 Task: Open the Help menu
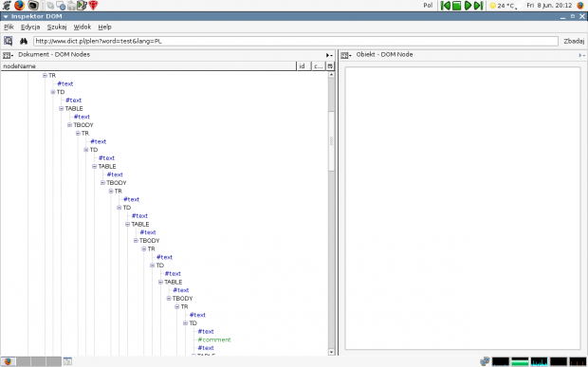(x=104, y=27)
